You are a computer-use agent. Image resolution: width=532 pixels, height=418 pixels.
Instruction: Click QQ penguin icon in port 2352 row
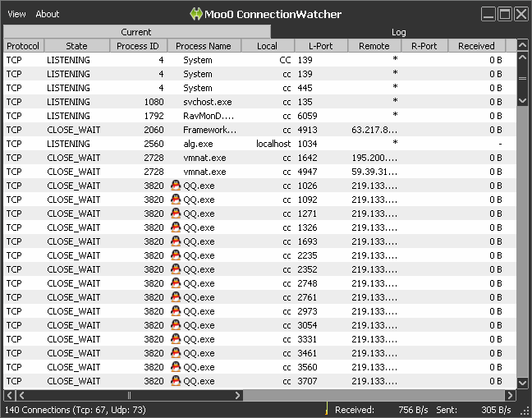pos(176,269)
